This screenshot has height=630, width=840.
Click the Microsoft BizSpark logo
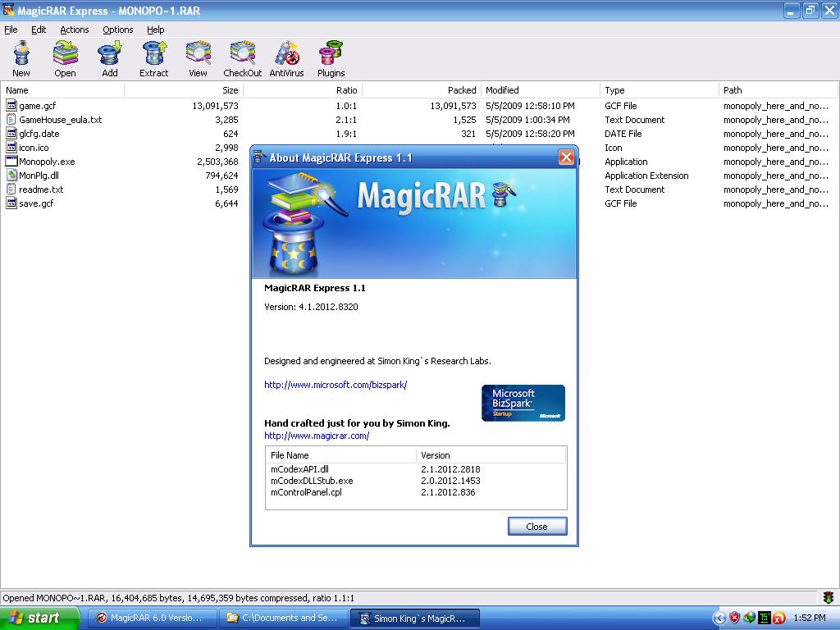523,403
